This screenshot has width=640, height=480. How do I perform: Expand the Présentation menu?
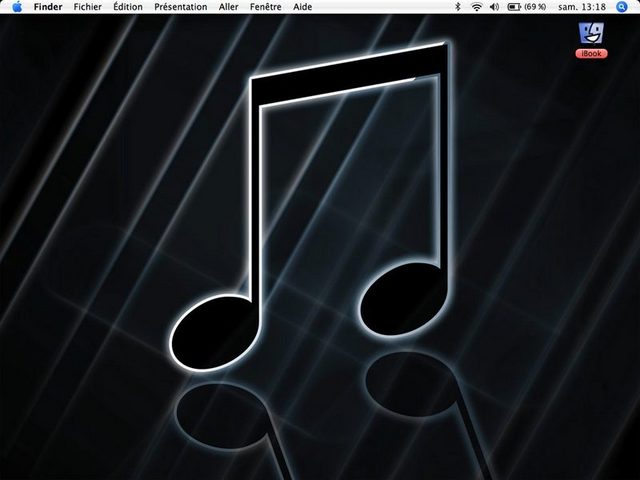[180, 7]
